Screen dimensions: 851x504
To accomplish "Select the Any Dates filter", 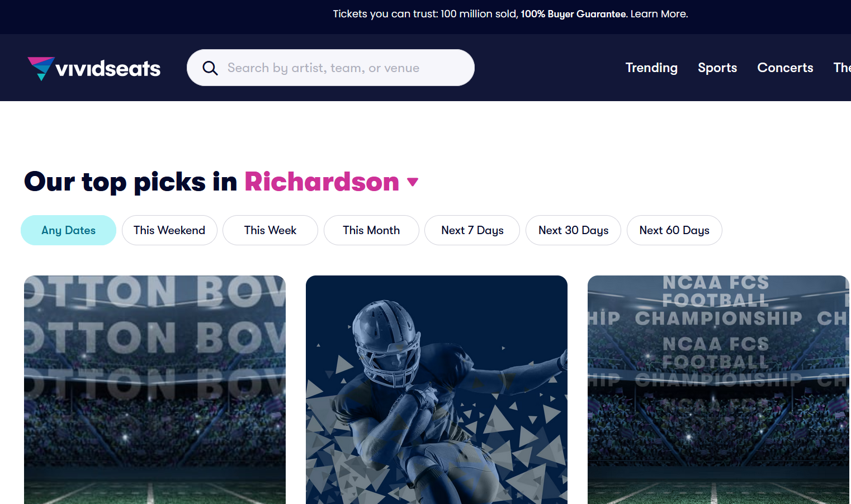I will click(68, 230).
